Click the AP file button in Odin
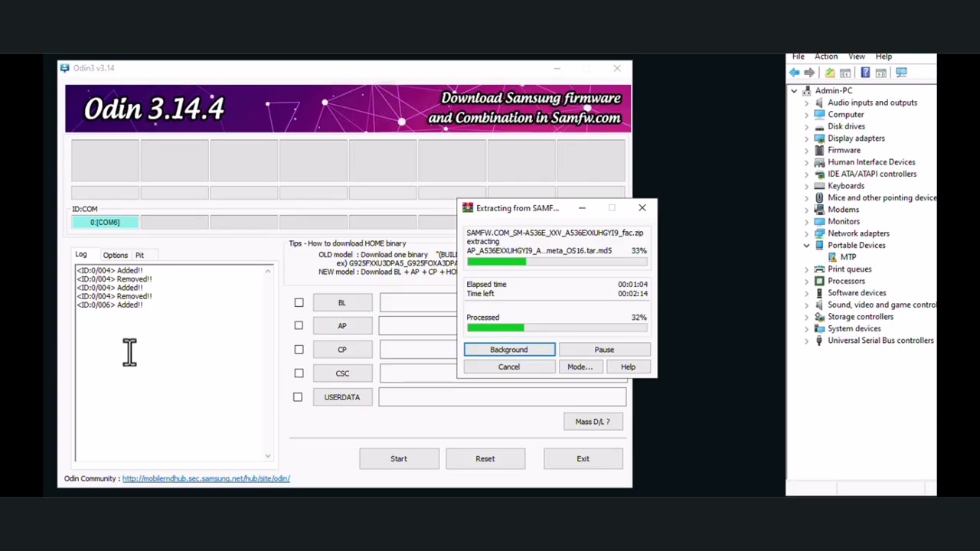 pos(342,325)
